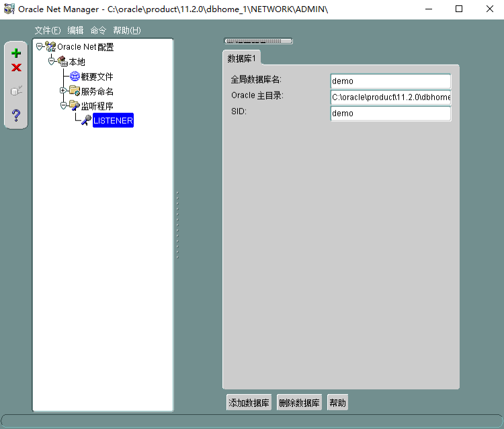
Task: Click the Oracle 主目录 input field
Action: pos(390,97)
